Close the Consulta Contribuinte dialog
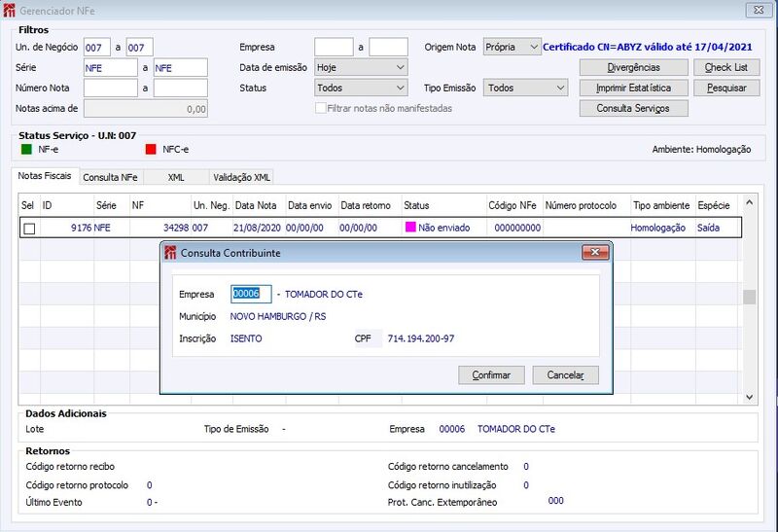This screenshot has width=778, height=532. (x=595, y=252)
